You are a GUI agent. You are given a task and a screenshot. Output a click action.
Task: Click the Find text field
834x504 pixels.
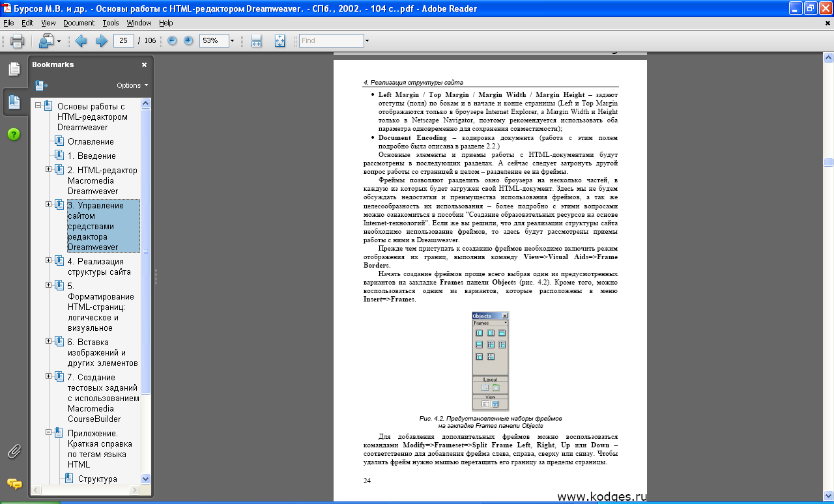tap(331, 40)
